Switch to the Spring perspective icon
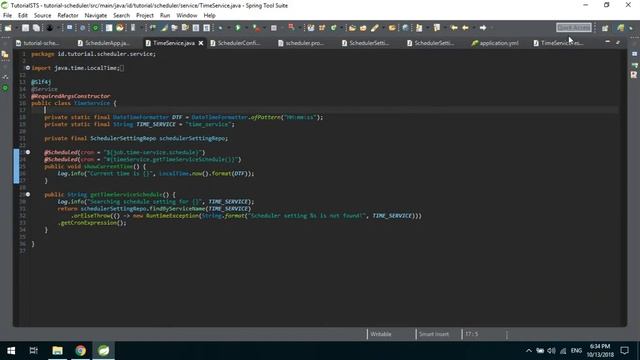This screenshot has height=360, width=640. point(620,28)
